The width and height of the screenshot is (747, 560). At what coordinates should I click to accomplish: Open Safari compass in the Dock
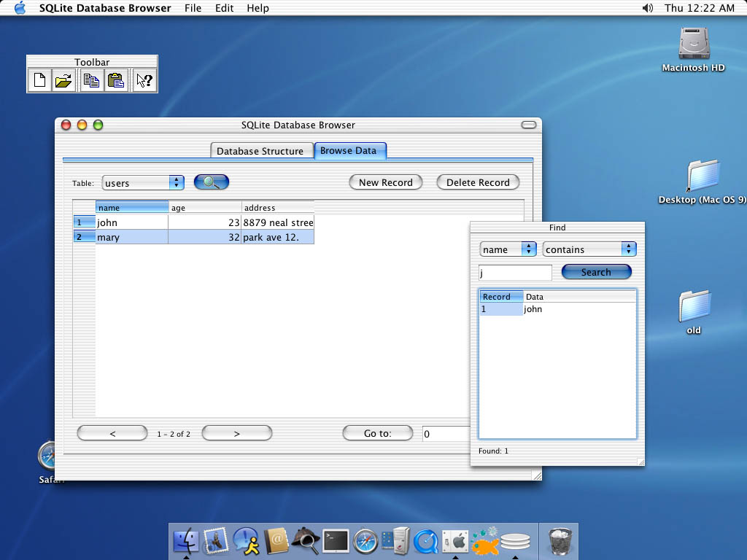pyautogui.click(x=365, y=542)
